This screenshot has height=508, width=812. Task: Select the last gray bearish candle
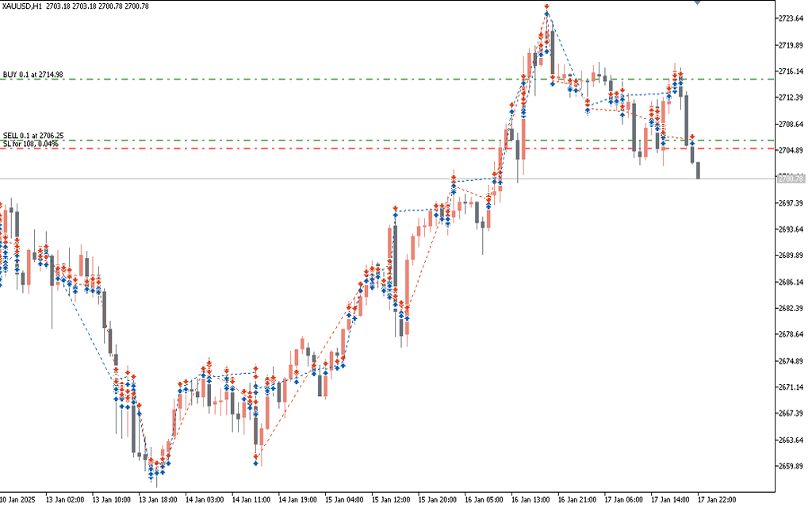pyautogui.click(x=698, y=170)
